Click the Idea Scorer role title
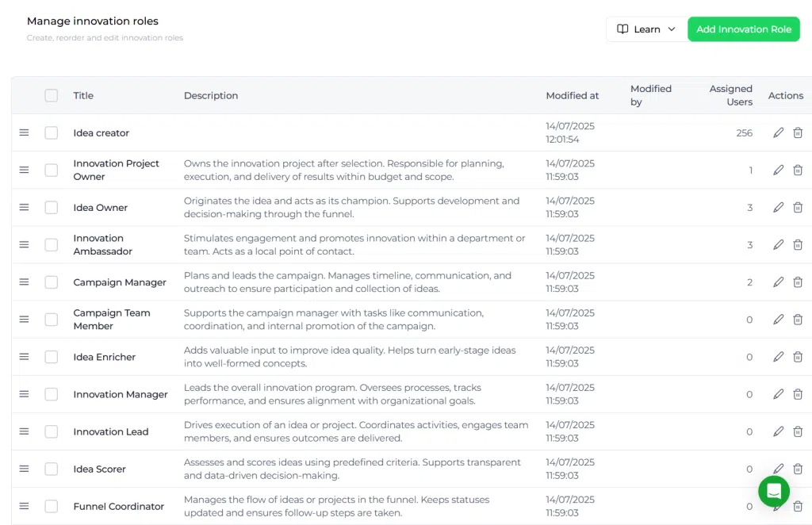The image size is (812, 525). [99, 469]
